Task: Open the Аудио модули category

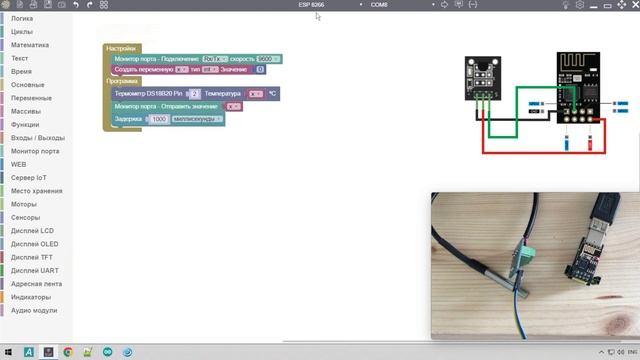Action: 34,310
